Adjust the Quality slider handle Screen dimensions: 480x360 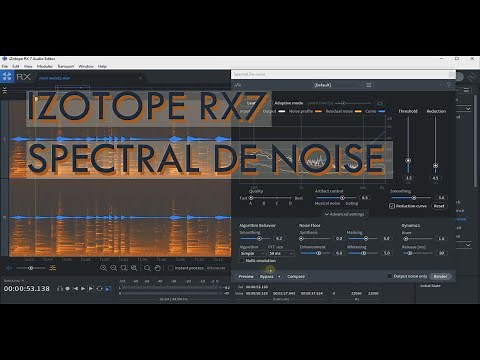coord(251,198)
